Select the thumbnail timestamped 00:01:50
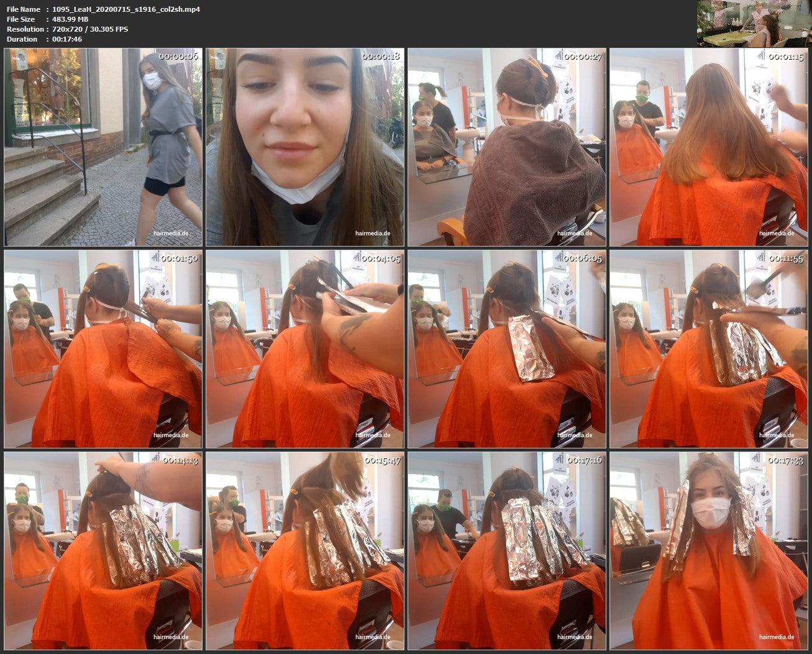The image size is (812, 654). 103,349
